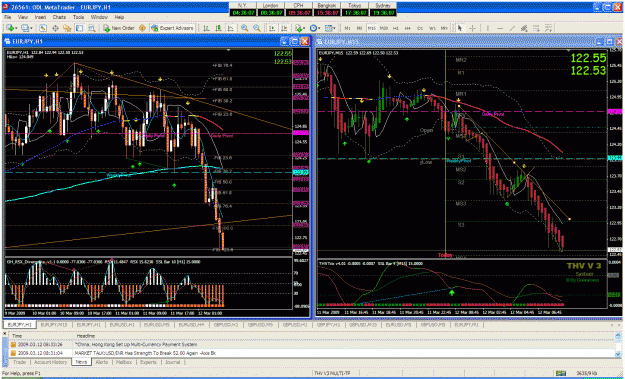Expand the New Chart dropdown arrow
The image size is (625, 379).
(16, 28)
